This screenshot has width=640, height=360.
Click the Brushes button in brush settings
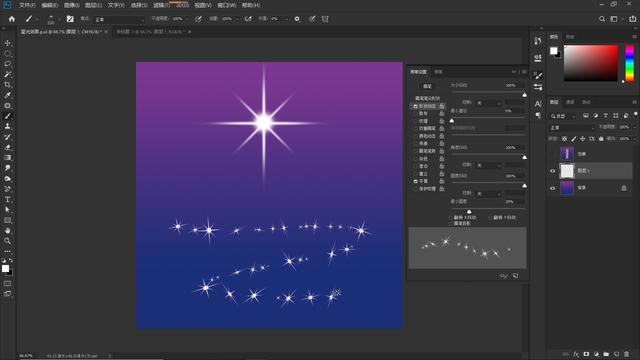click(x=427, y=86)
